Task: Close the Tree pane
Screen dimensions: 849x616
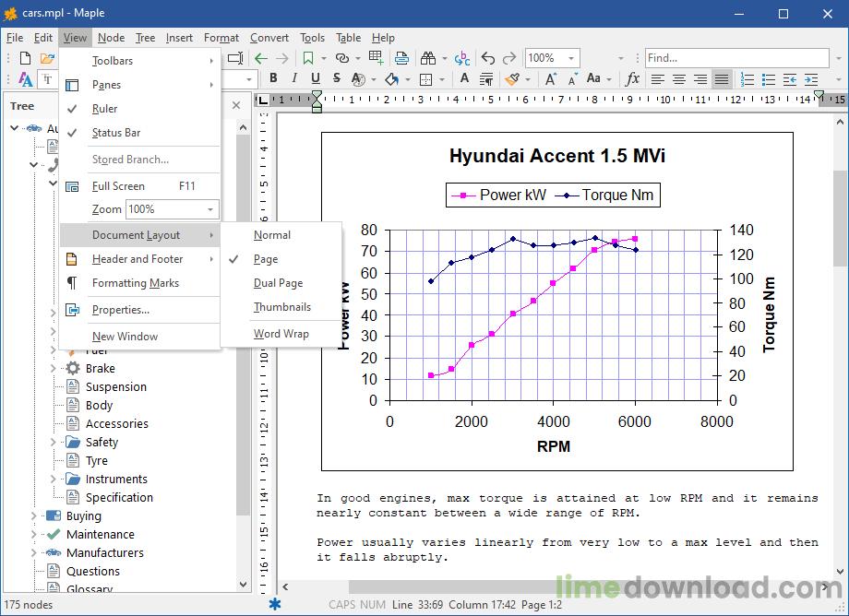Action: point(236,105)
